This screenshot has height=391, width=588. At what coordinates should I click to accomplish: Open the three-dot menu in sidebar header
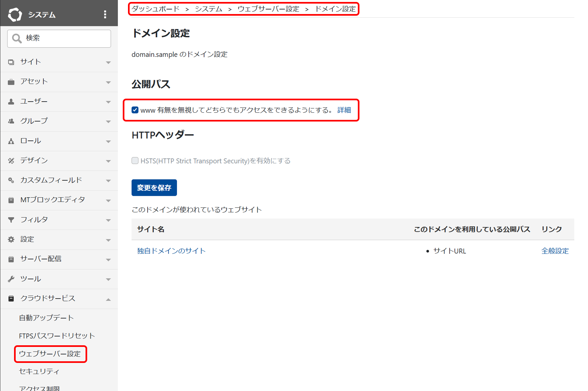105,14
